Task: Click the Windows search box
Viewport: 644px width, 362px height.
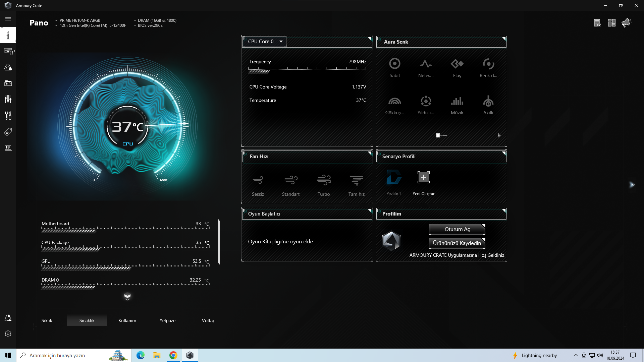Action: click(74, 355)
